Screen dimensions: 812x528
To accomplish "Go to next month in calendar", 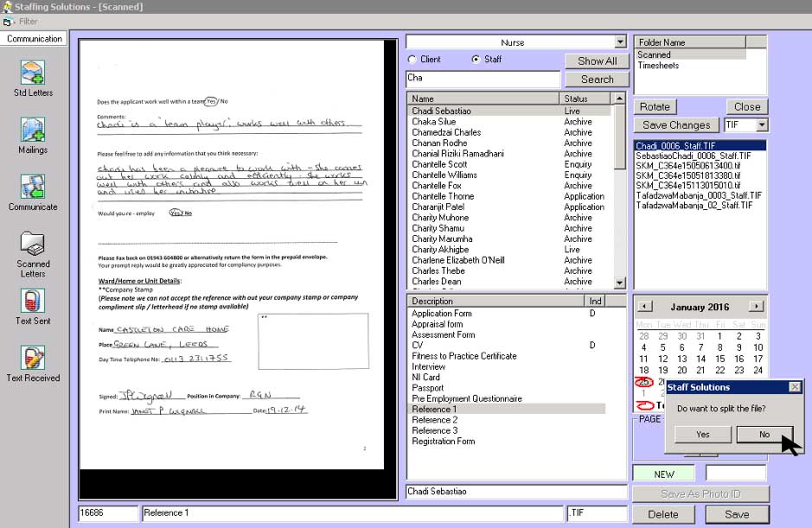I will tap(756, 307).
